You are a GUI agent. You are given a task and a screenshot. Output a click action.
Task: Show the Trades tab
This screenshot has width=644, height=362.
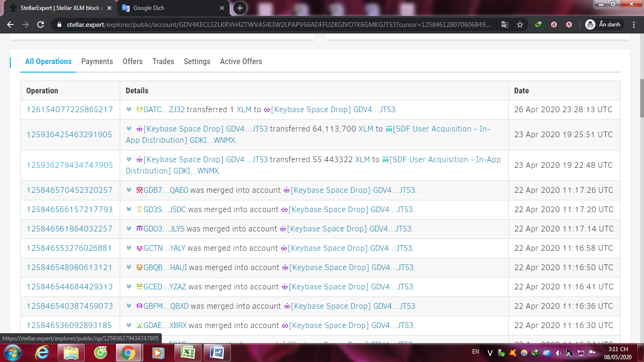[163, 61]
